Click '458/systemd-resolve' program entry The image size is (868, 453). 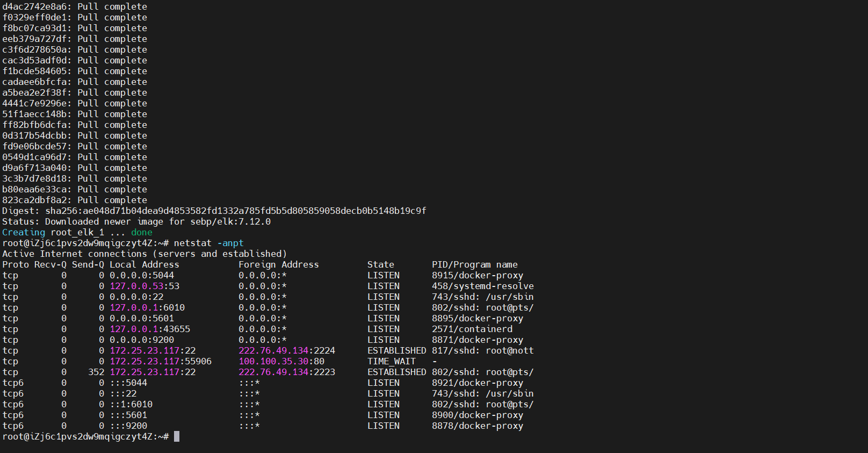(483, 286)
